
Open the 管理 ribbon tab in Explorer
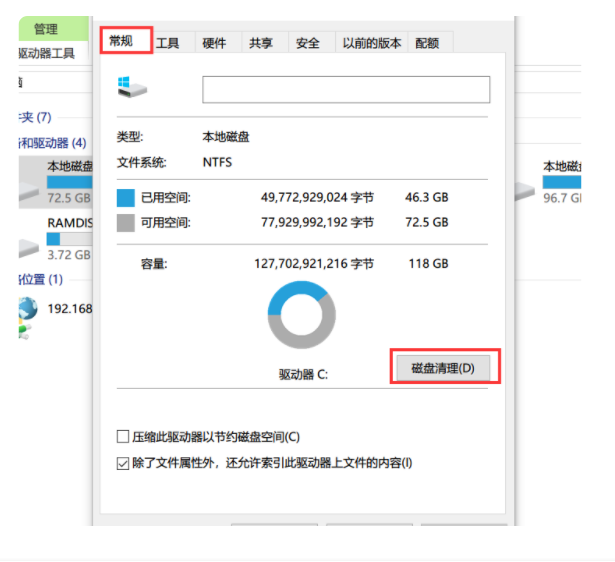point(46,29)
